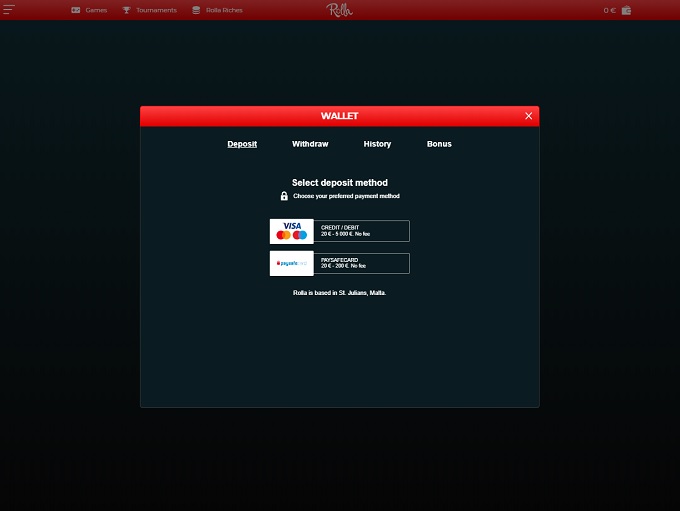Go to Tournaments in top navigation

pyautogui.click(x=157, y=10)
